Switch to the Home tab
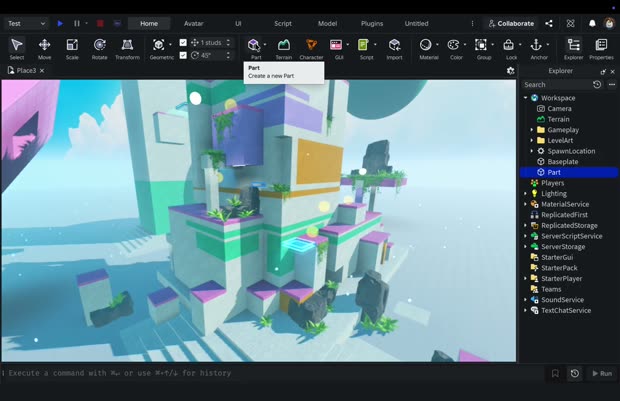This screenshot has height=401, width=620. 149,23
